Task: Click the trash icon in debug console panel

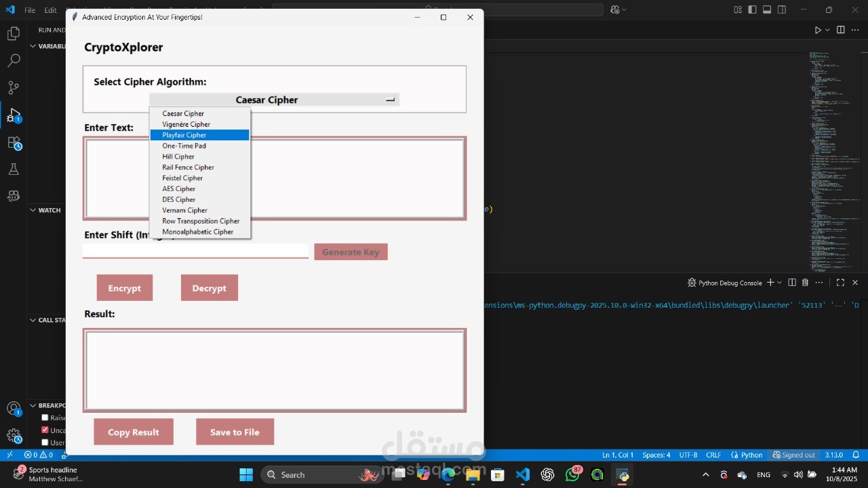Action: [x=805, y=283]
